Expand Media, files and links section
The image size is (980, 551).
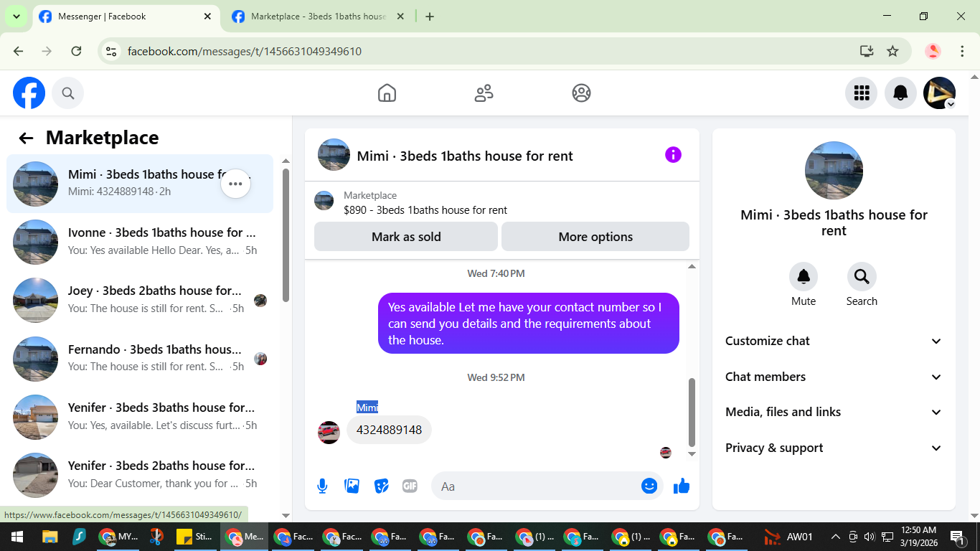[x=834, y=412]
